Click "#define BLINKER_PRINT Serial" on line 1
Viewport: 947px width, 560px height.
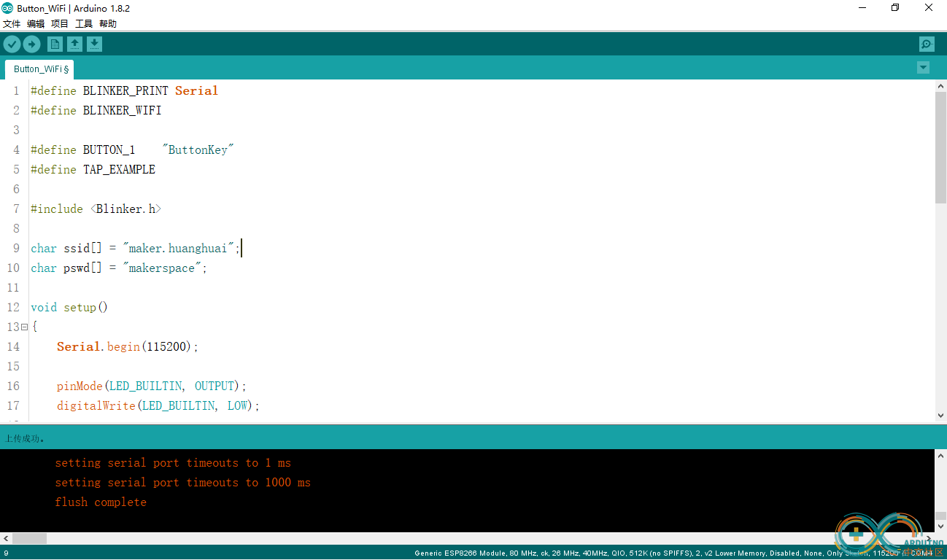124,91
